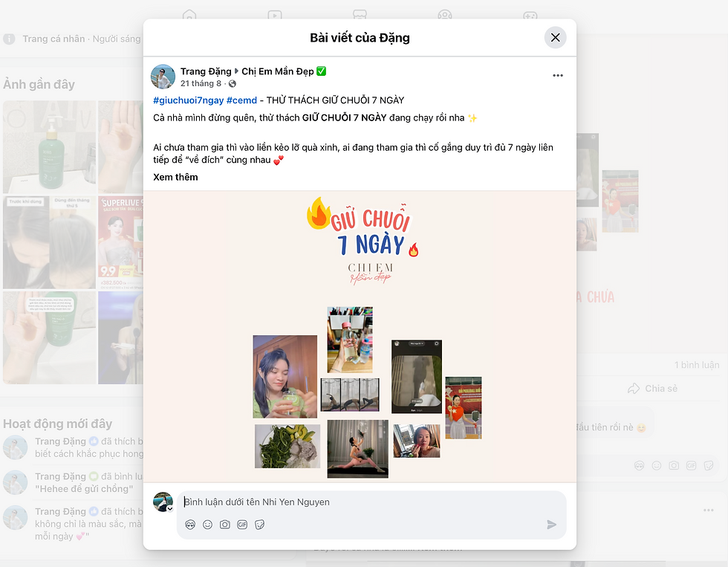Click the background comment box camera icon

pos(674,466)
